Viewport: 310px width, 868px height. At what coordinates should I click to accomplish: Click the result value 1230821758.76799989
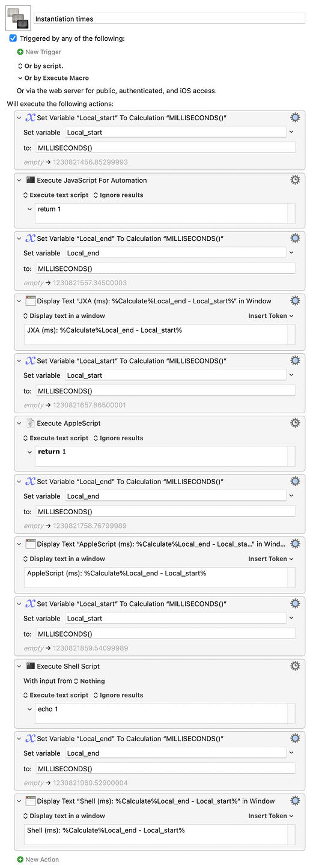(90, 526)
